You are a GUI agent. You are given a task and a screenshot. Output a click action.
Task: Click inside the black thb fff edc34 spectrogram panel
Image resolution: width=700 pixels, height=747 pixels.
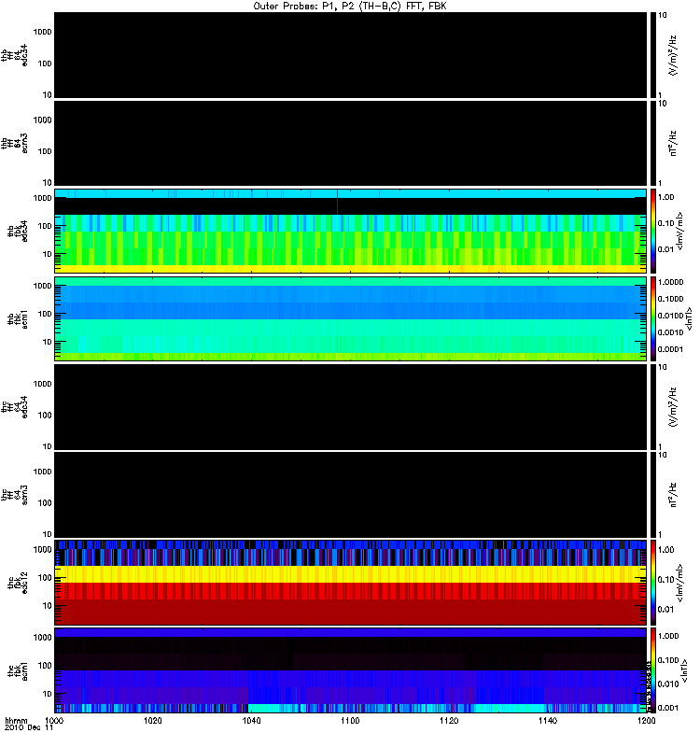point(350,55)
